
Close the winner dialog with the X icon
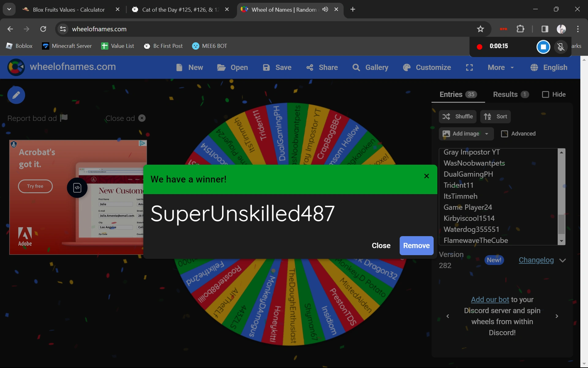(x=427, y=176)
